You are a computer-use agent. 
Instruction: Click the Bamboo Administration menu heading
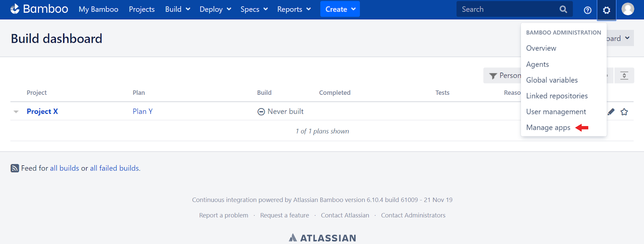[x=563, y=33]
